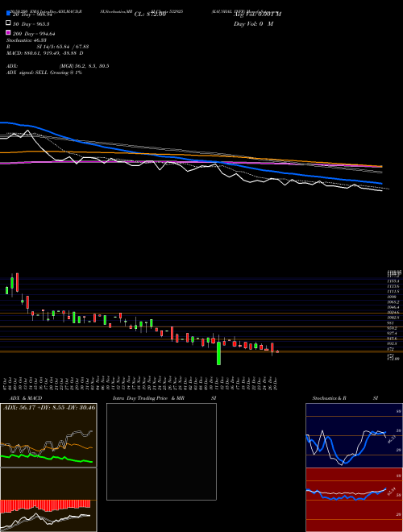This screenshot has height=532, width=403.
Task: Click the Day Vol: 0 M text
Action: (x=253, y=23)
